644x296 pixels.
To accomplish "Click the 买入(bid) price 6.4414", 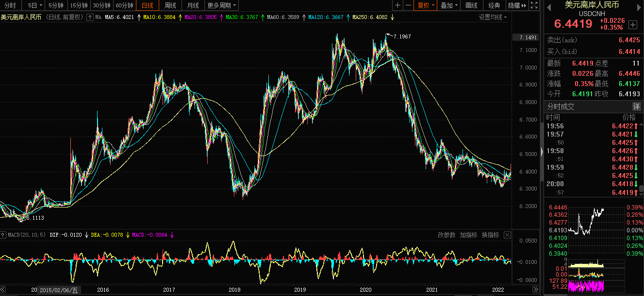I will (x=629, y=52).
